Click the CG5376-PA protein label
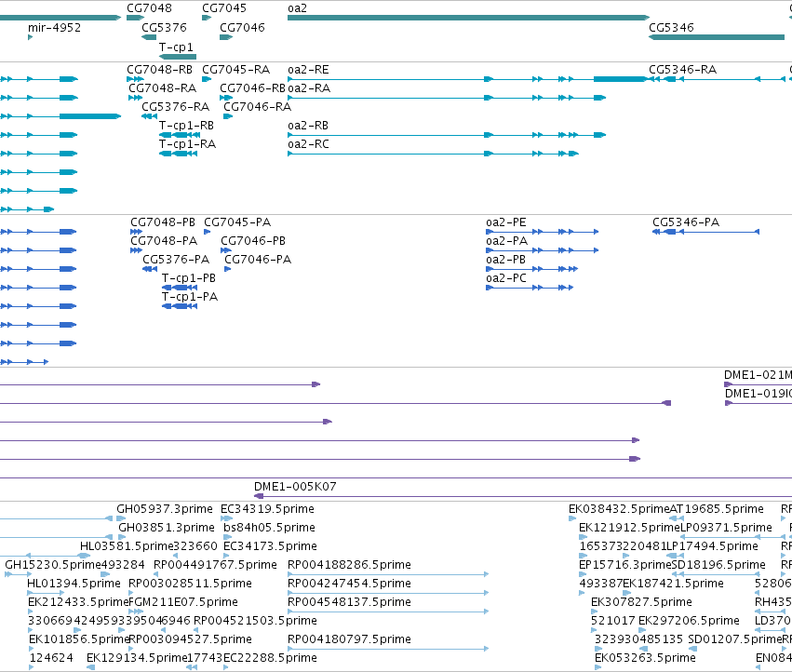Image resolution: width=792 pixels, height=672 pixels. (x=176, y=260)
